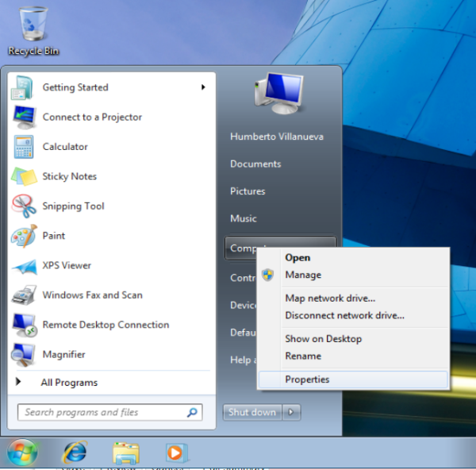Screen dimensions: 476x470
Task: Click the "Remote Desktop Connection" label
Action: [106, 325]
